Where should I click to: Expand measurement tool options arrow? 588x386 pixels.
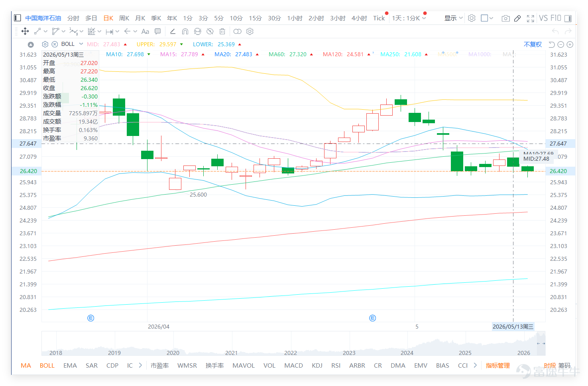[x=117, y=32]
